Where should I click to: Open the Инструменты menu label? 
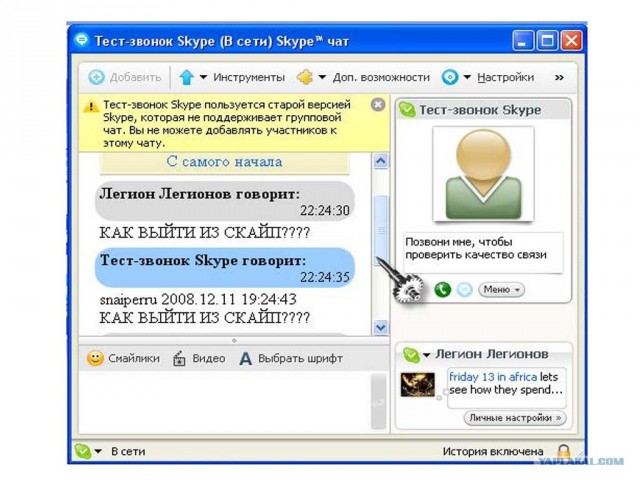click(x=249, y=77)
